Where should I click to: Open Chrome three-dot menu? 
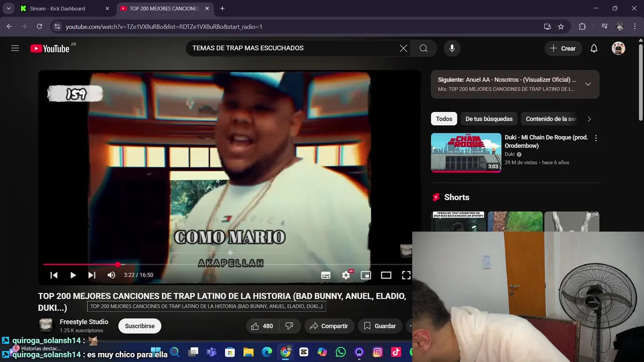(634, 27)
